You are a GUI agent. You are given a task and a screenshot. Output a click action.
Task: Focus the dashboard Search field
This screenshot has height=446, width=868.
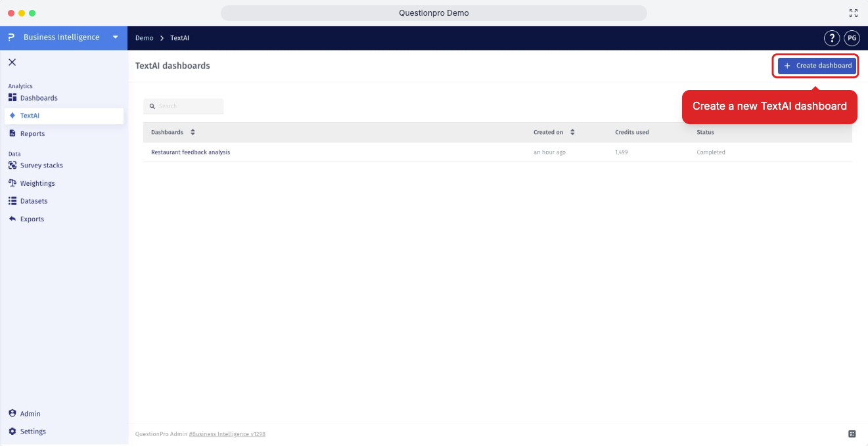pyautogui.click(x=183, y=106)
